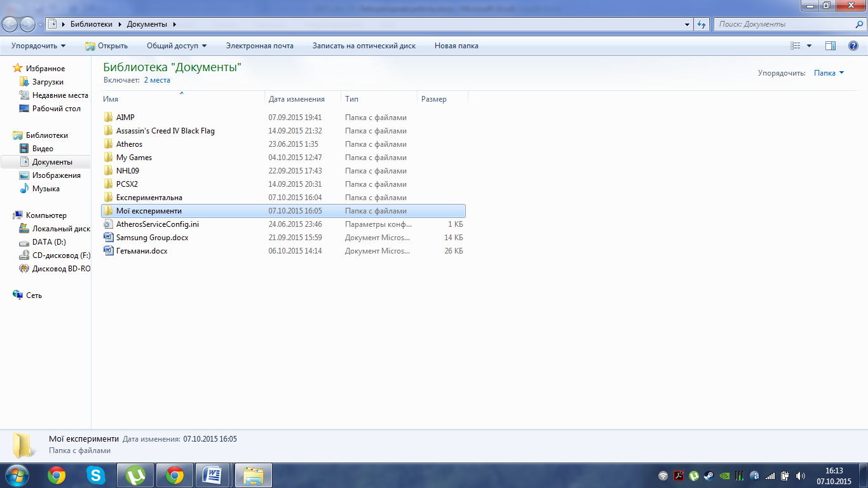Select Избранное in the navigation pane

(x=45, y=69)
